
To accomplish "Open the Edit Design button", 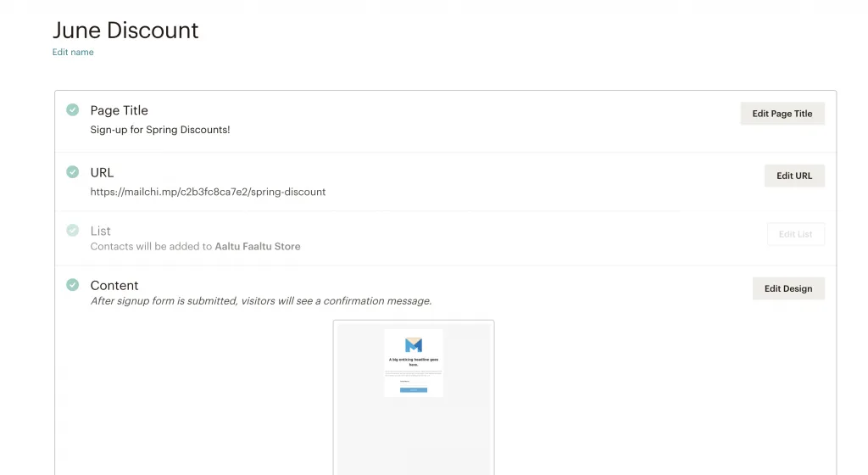I will click(788, 288).
